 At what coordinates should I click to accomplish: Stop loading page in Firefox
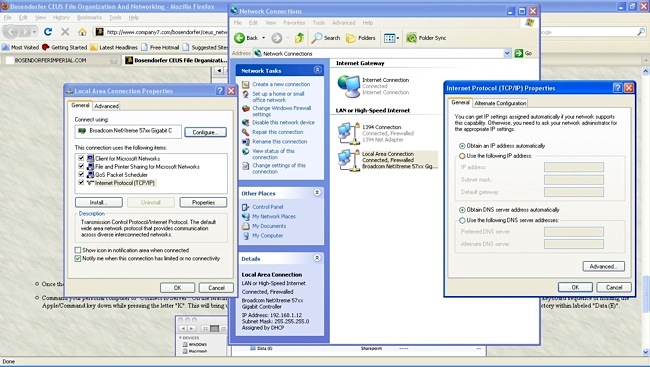65,32
